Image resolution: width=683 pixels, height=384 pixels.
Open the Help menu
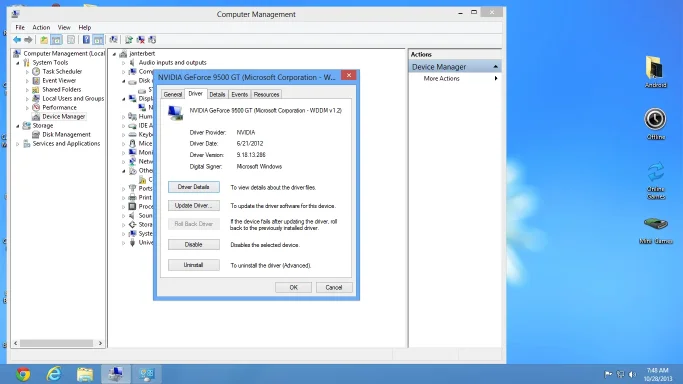[85, 27]
